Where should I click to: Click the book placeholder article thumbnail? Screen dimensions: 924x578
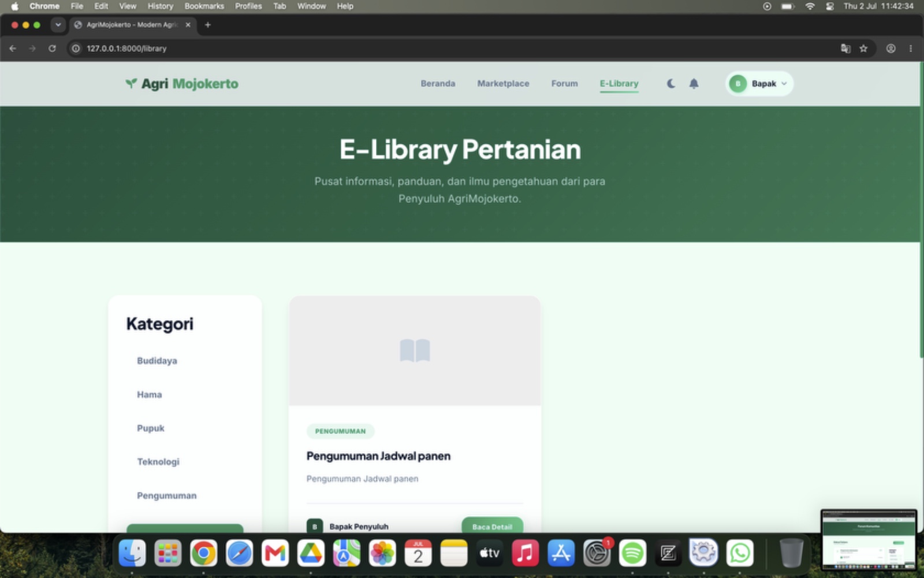(x=415, y=351)
